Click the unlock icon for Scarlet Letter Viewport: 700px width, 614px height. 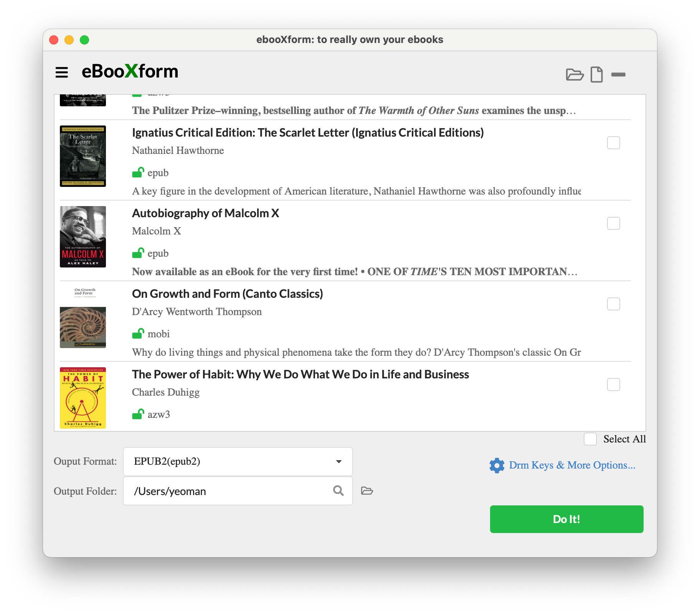coord(138,172)
